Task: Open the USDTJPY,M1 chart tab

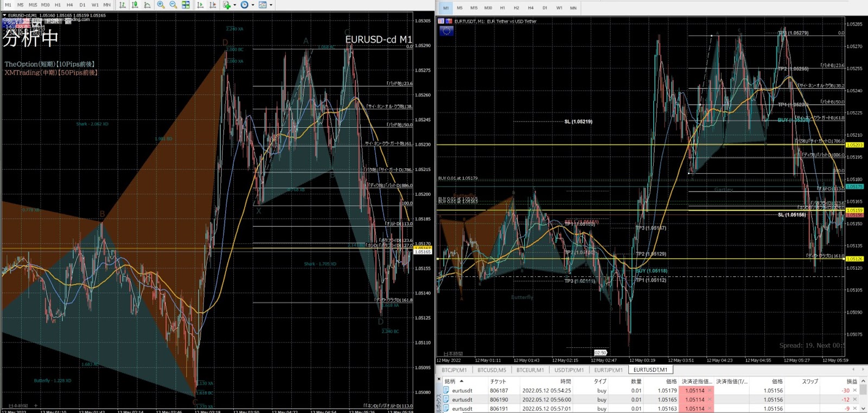Action: coord(569,370)
